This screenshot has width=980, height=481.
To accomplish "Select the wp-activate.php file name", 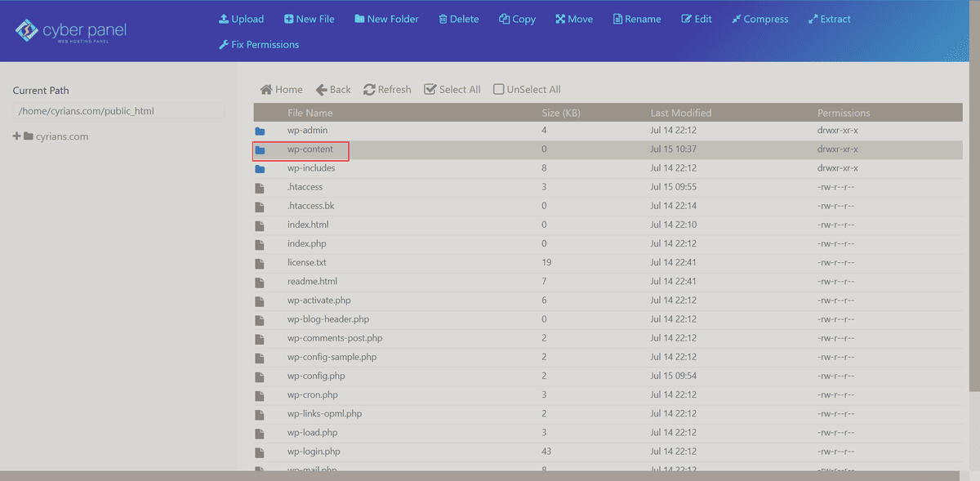I will [319, 301].
